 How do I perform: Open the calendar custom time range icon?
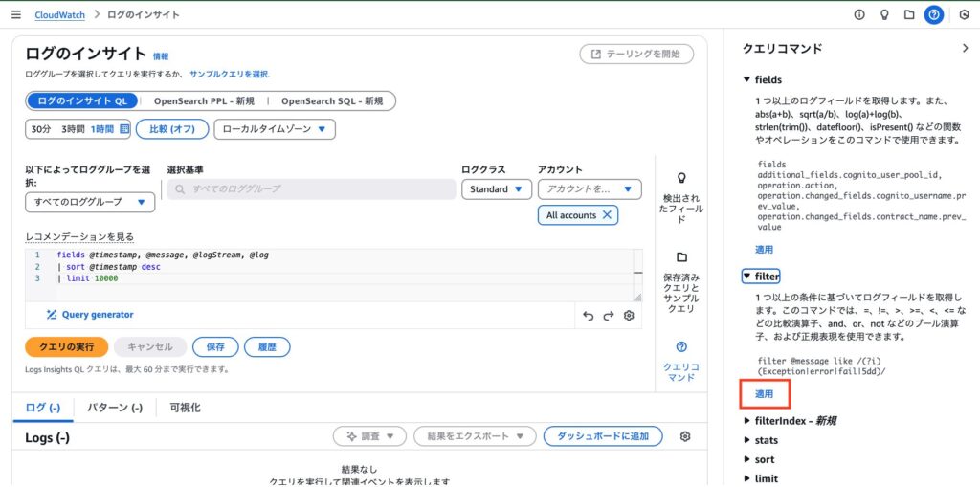(123, 129)
